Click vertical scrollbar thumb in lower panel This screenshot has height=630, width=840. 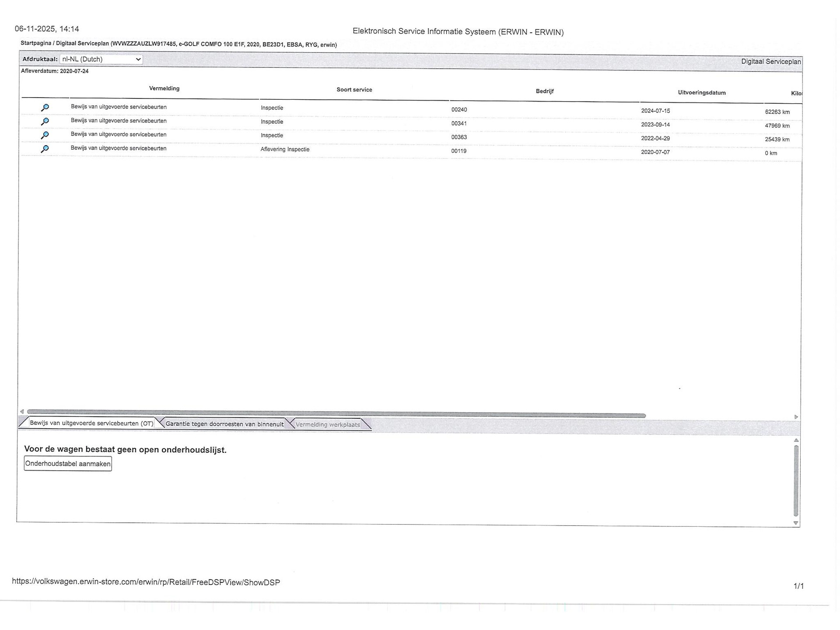pos(796,480)
